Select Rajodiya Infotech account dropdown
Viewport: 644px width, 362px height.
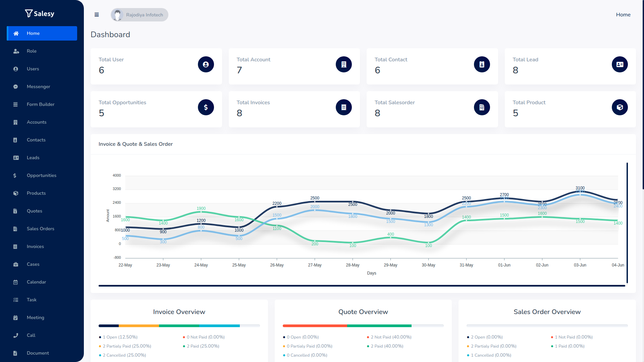(x=140, y=15)
